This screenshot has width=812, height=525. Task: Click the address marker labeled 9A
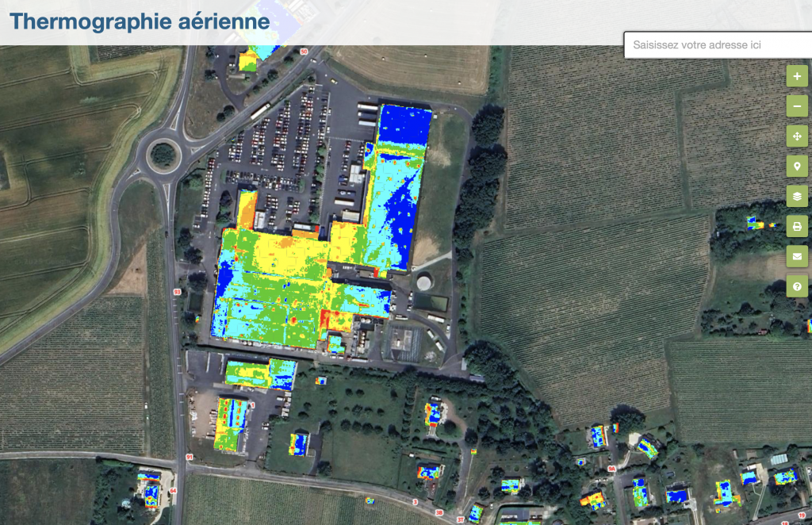(611, 469)
